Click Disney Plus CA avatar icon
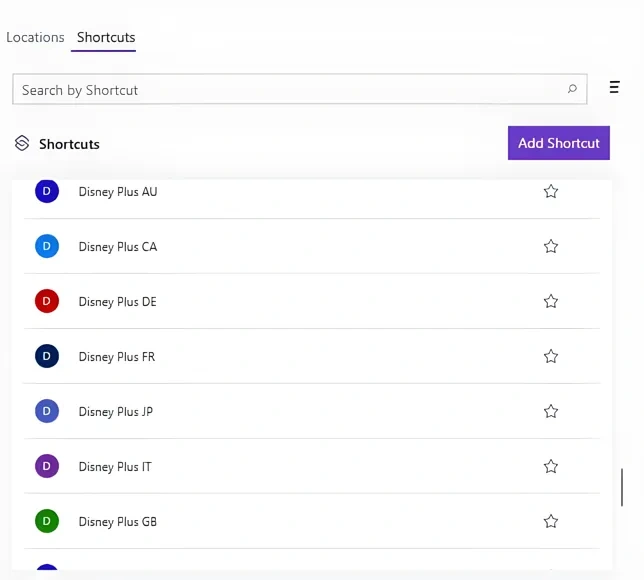 click(x=47, y=246)
